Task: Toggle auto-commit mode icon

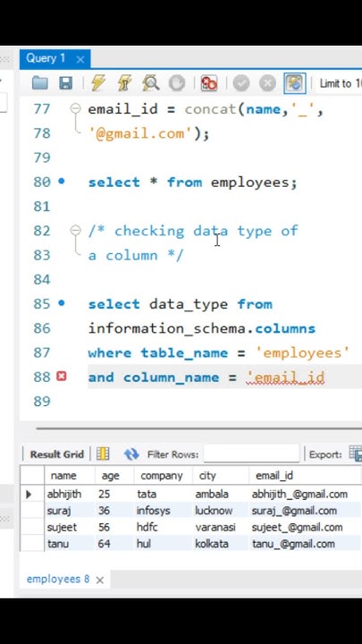Action: coord(295,83)
